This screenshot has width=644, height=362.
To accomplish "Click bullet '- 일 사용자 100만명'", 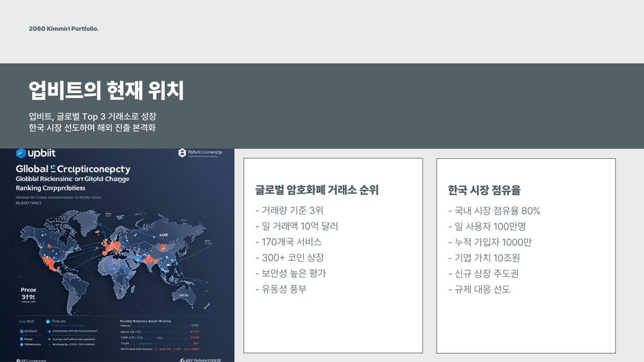I will point(487,227).
